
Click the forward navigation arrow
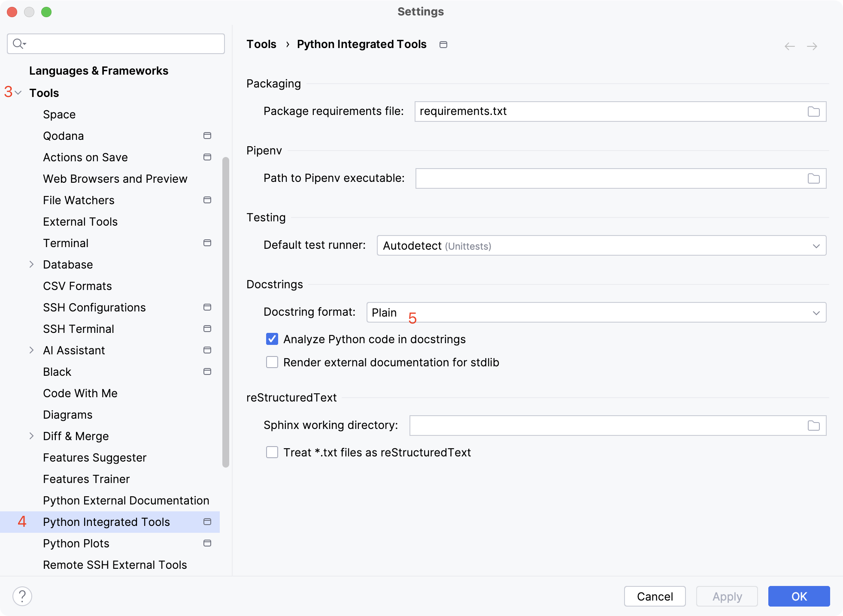812,46
